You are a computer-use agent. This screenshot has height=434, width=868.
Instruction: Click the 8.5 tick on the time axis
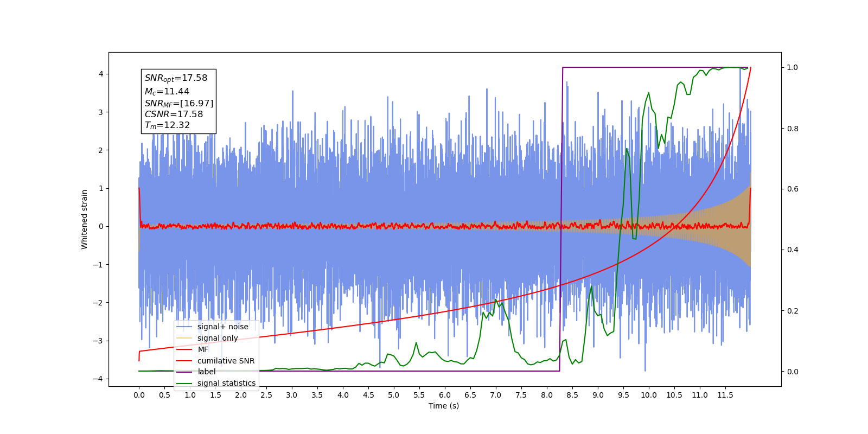coord(572,395)
